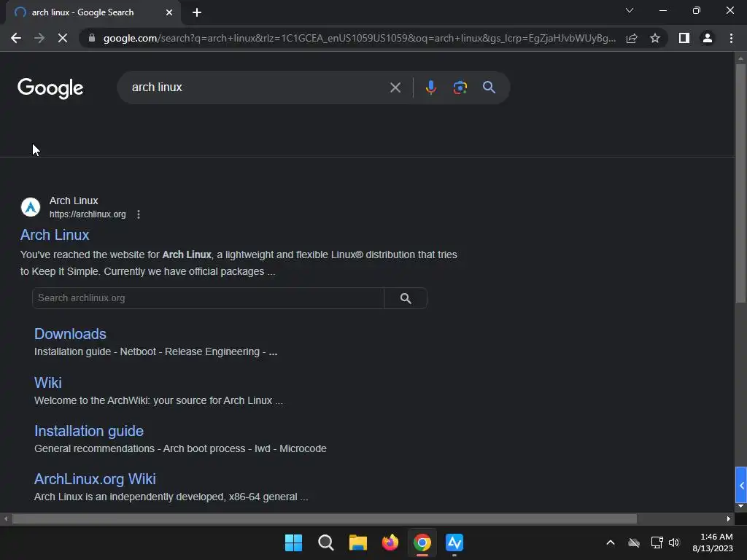The width and height of the screenshot is (747, 560).
Task: Open Windows taskbar search
Action: click(x=326, y=542)
